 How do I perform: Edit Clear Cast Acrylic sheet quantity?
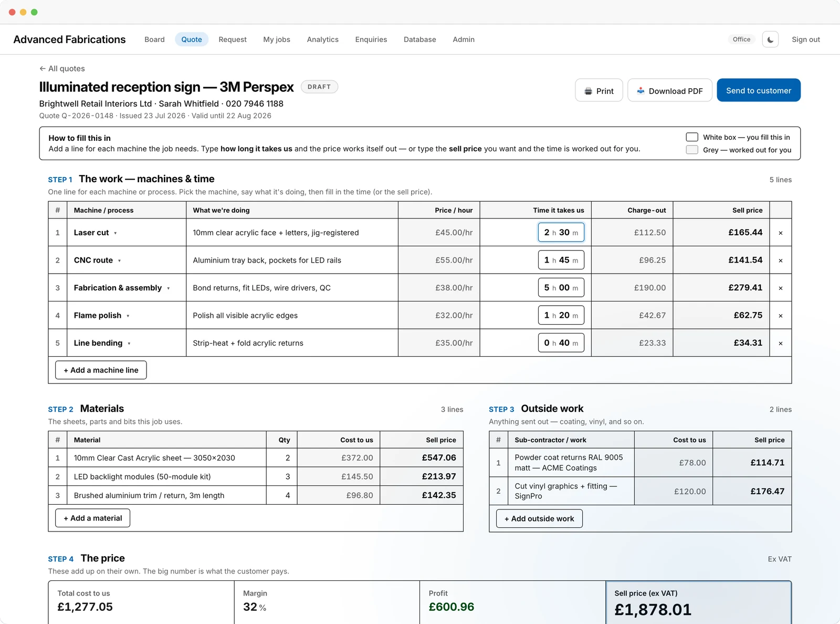click(x=282, y=458)
